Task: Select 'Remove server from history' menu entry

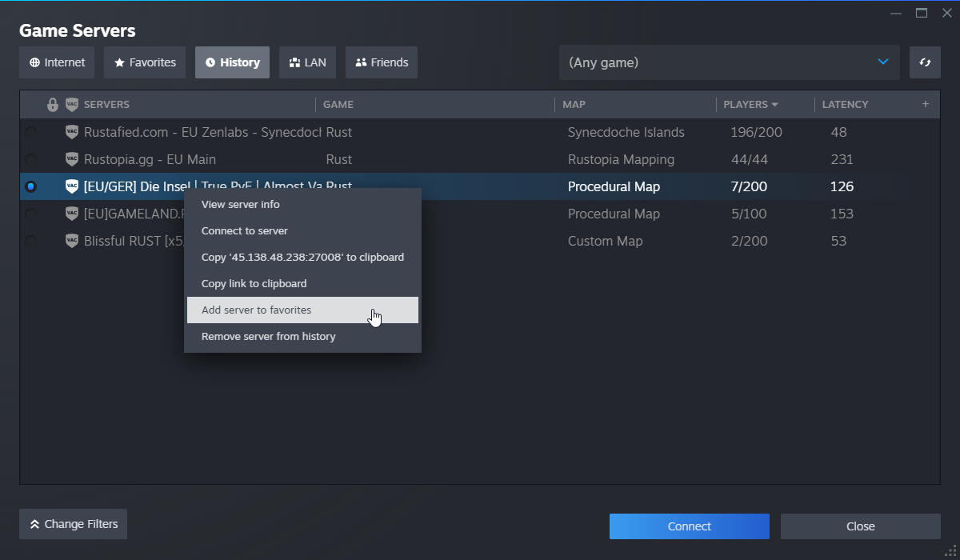Action: point(269,336)
